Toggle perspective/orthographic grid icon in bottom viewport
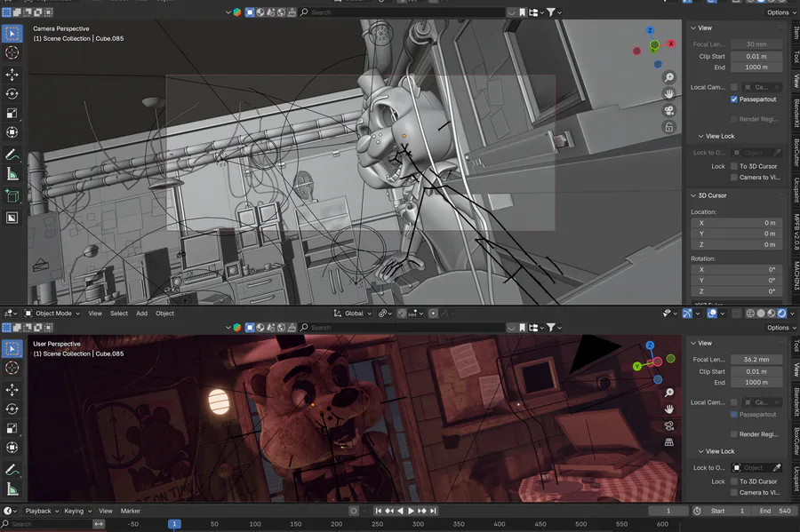The width and height of the screenshot is (800, 532). [668, 442]
